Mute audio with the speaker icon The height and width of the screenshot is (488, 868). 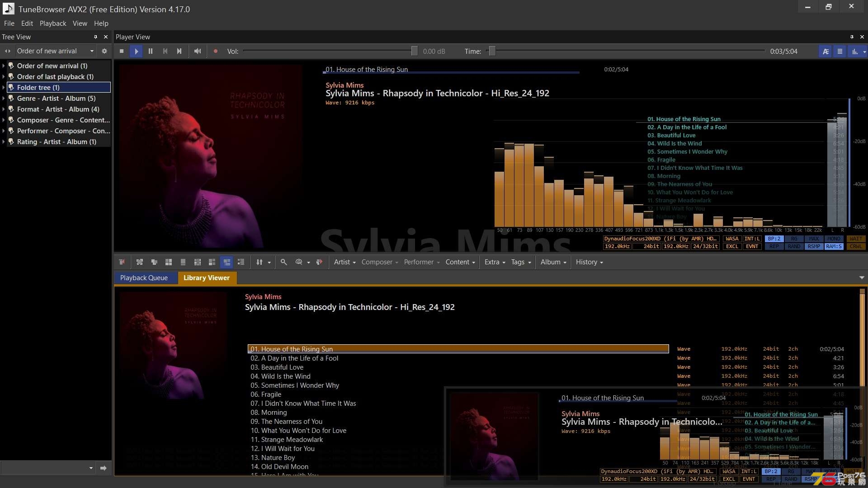(198, 52)
